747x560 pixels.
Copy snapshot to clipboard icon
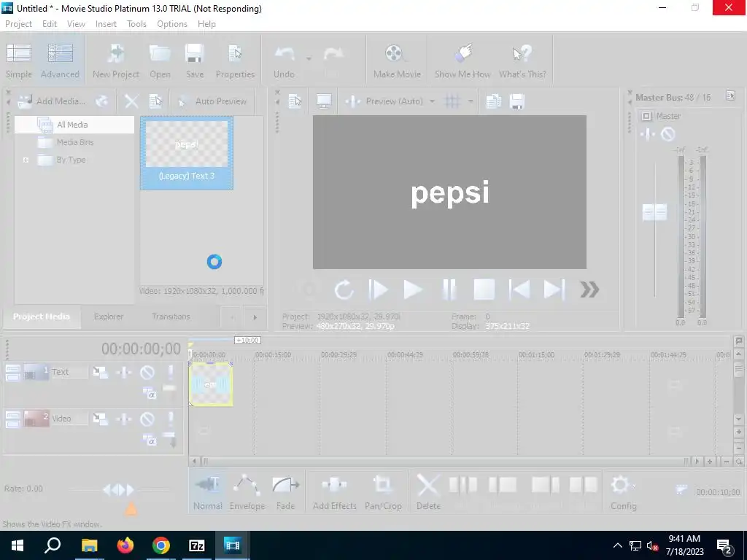tap(494, 101)
